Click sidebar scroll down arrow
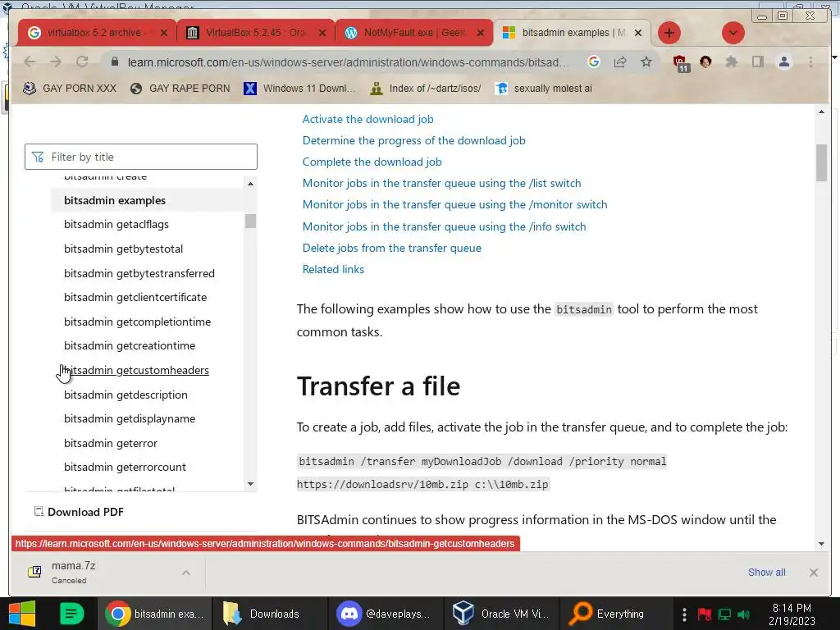The height and width of the screenshot is (630, 840). pos(250,484)
